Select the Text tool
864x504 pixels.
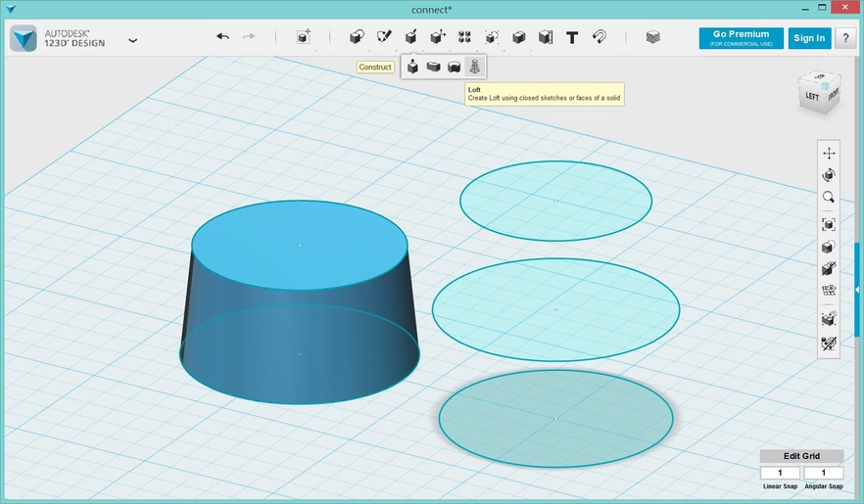point(572,37)
